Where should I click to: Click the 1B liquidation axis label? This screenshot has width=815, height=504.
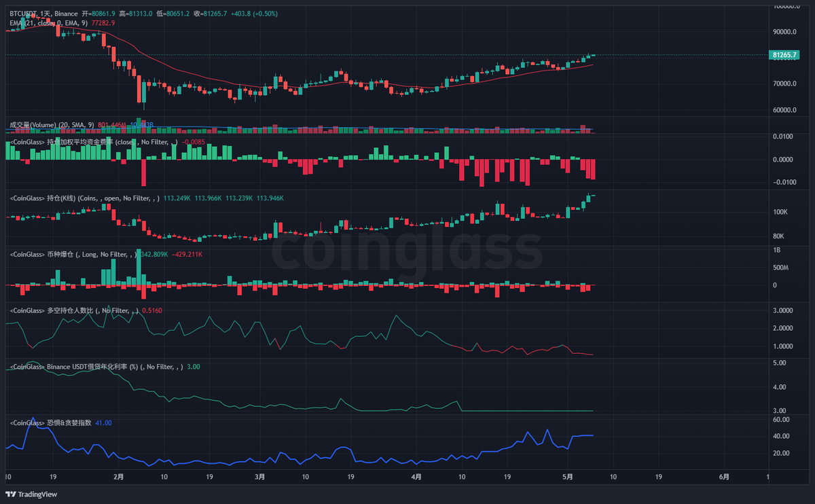[x=778, y=250]
